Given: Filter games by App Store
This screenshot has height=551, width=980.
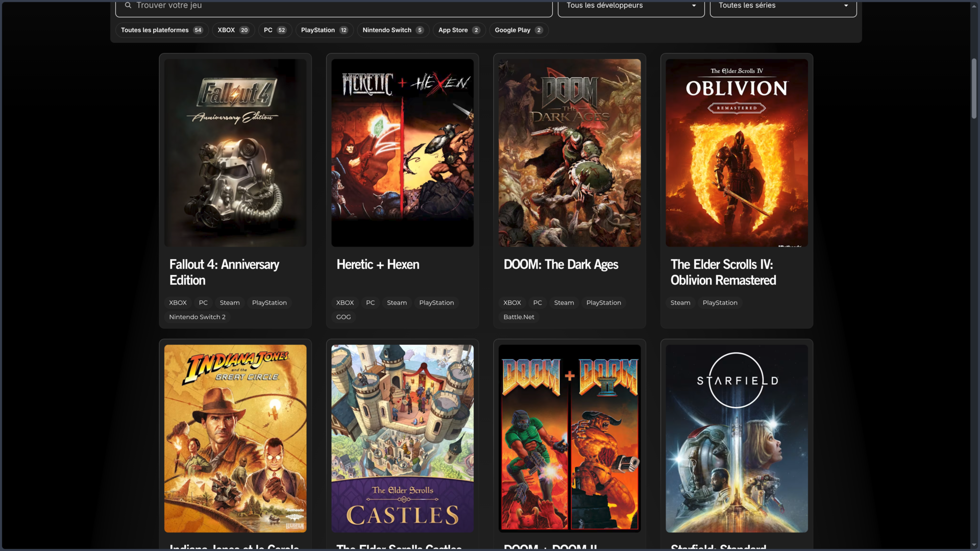Looking at the screenshot, I should pyautogui.click(x=459, y=30).
